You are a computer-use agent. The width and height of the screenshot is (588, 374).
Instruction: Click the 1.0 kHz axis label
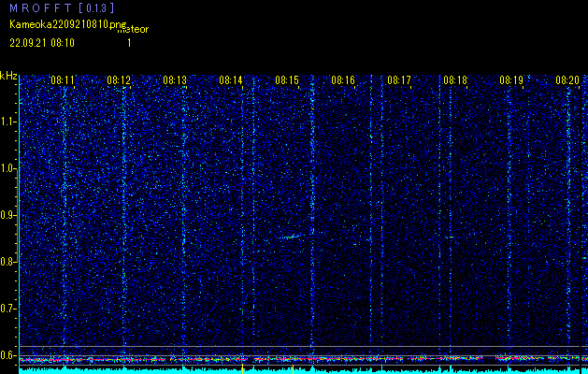tap(7, 168)
